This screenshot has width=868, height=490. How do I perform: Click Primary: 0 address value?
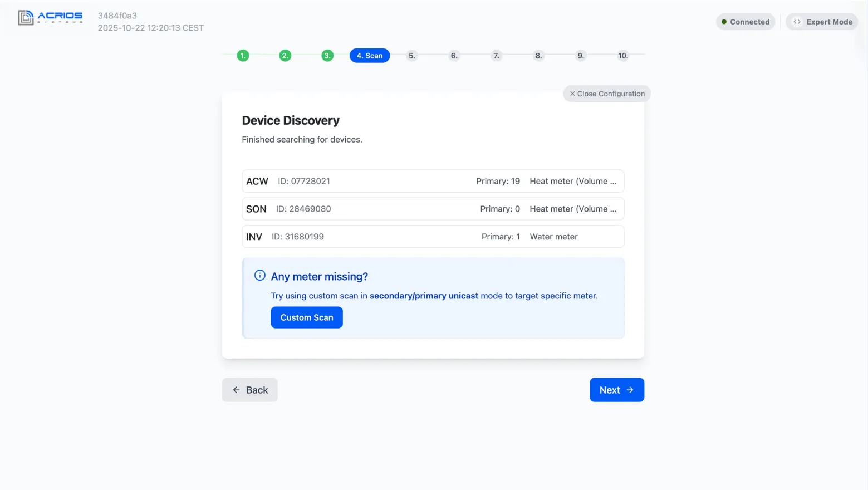coord(500,209)
